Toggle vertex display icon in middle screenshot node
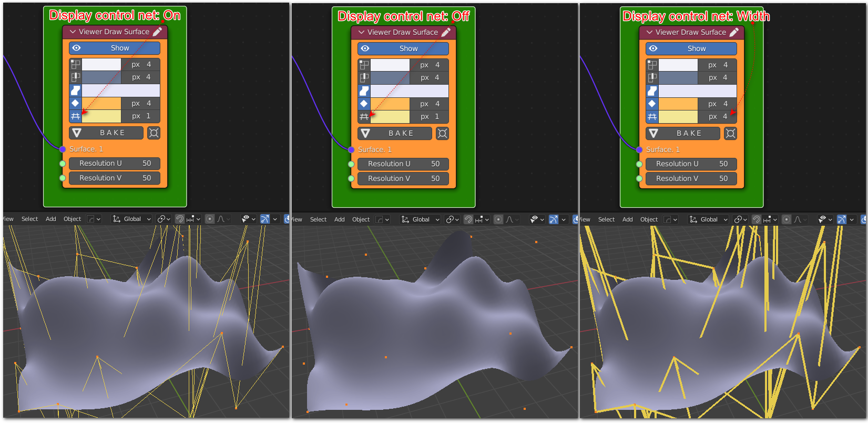 pos(364,65)
